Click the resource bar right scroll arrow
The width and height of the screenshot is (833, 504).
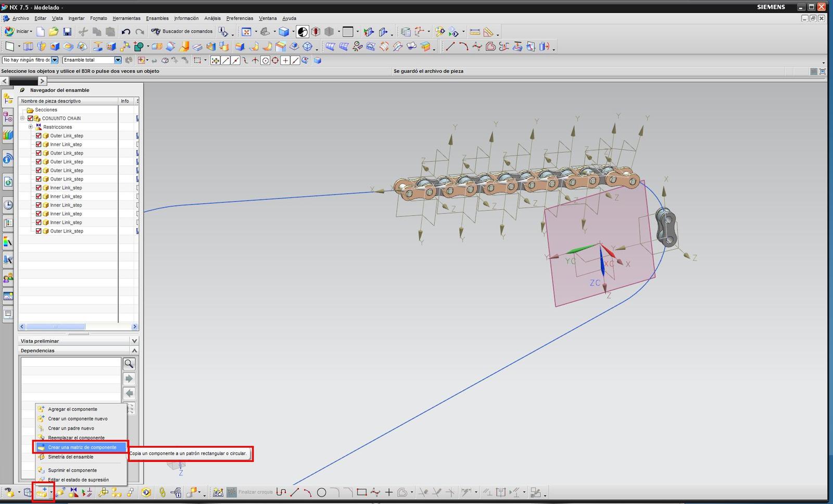(x=43, y=81)
